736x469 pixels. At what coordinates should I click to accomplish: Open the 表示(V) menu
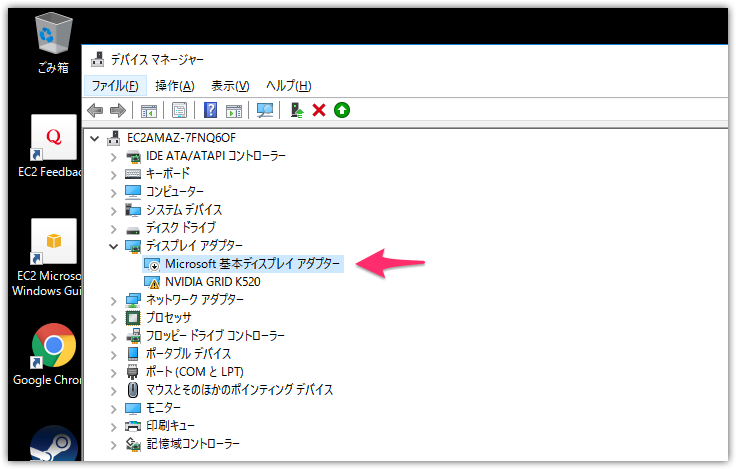point(230,85)
